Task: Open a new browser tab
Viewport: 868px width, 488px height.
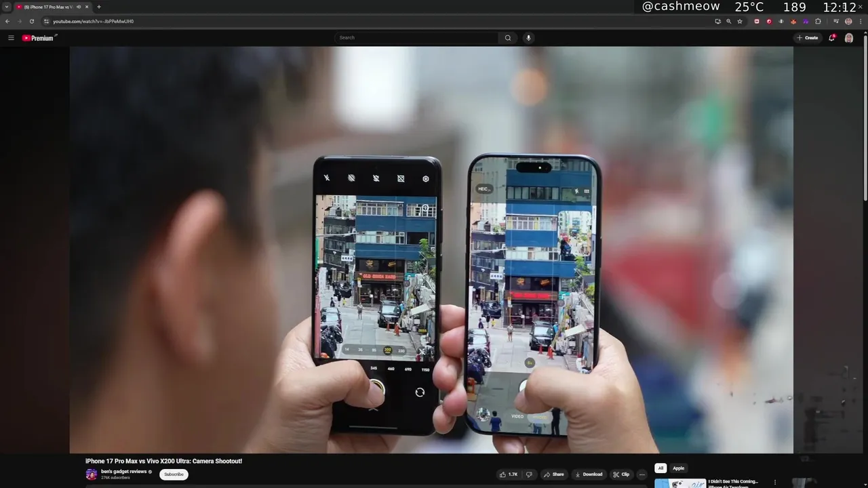Action: point(99,7)
